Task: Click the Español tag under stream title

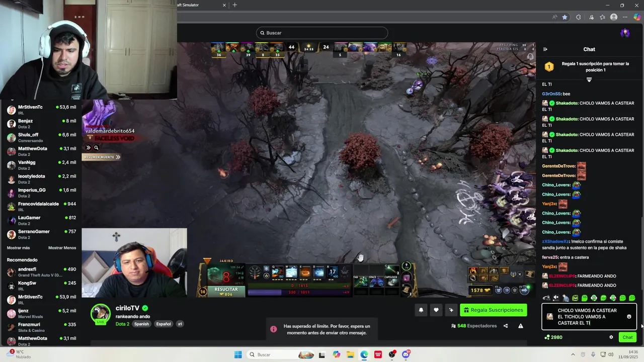Action: point(163,324)
